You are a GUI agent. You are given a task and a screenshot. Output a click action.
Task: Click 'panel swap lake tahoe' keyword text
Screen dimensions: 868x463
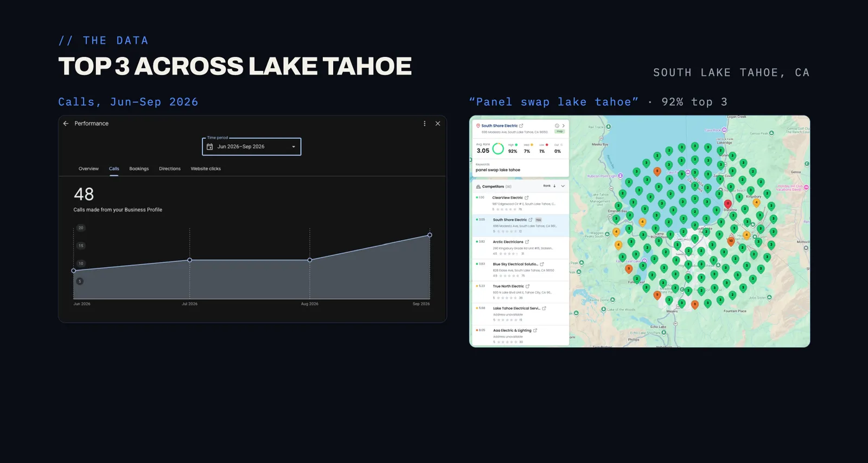(498, 170)
